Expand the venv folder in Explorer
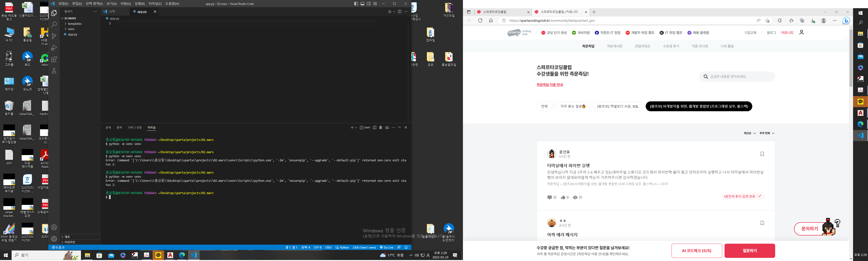Screen dimensions: 868x261 point(81,29)
